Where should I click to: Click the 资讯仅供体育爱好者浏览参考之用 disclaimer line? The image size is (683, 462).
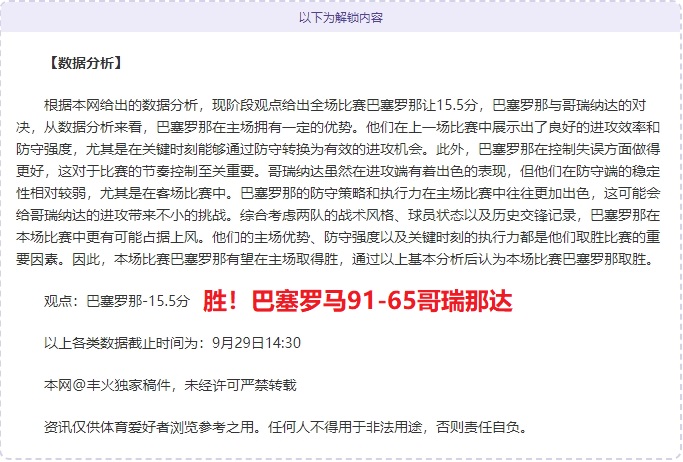(x=286, y=427)
